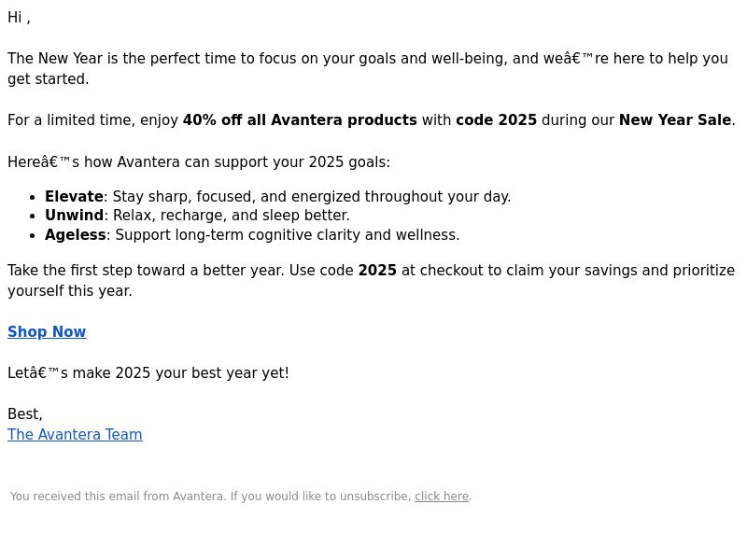Click the 'Best,' sign-off line
This screenshot has width=747, height=560.
(x=25, y=413)
